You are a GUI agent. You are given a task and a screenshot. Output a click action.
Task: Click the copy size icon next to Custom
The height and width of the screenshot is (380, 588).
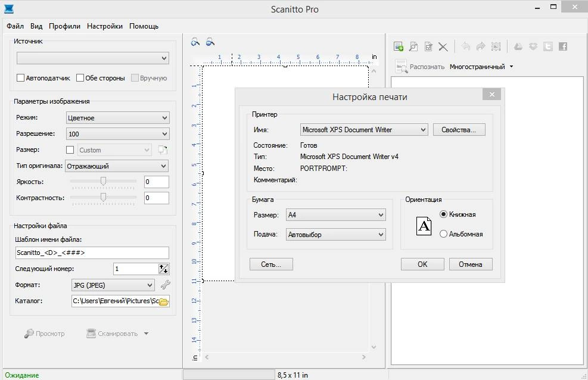tap(163, 150)
